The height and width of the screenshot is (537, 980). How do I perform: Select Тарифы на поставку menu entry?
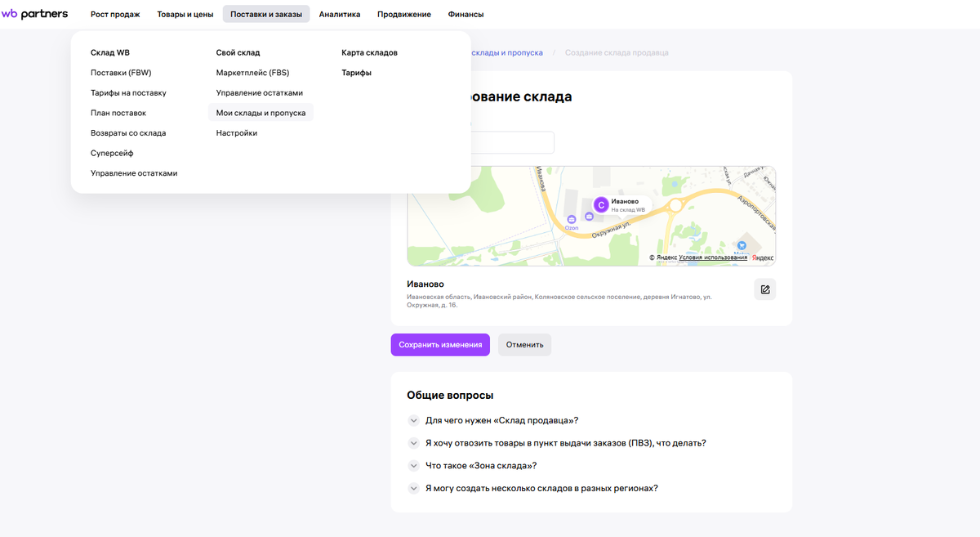point(128,93)
